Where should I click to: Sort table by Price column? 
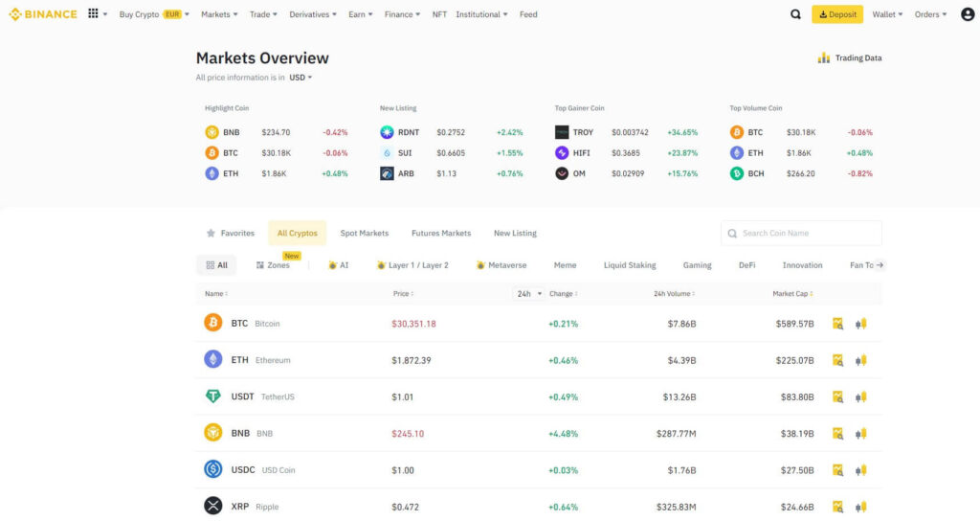tap(403, 293)
